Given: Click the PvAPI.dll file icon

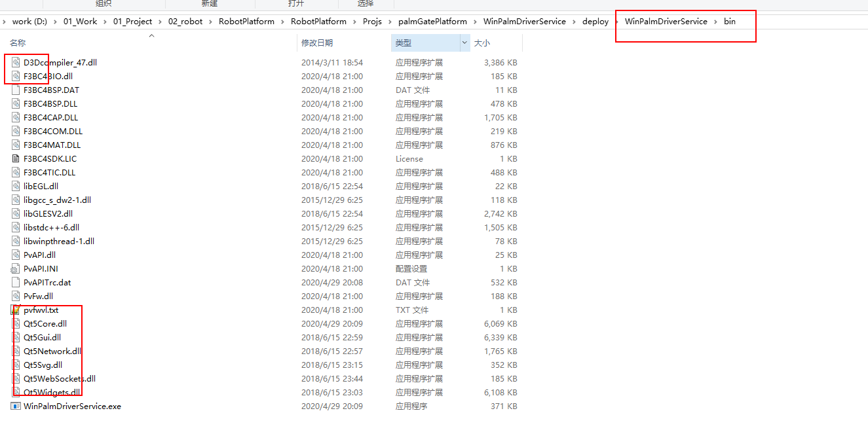Looking at the screenshot, I should point(16,255).
